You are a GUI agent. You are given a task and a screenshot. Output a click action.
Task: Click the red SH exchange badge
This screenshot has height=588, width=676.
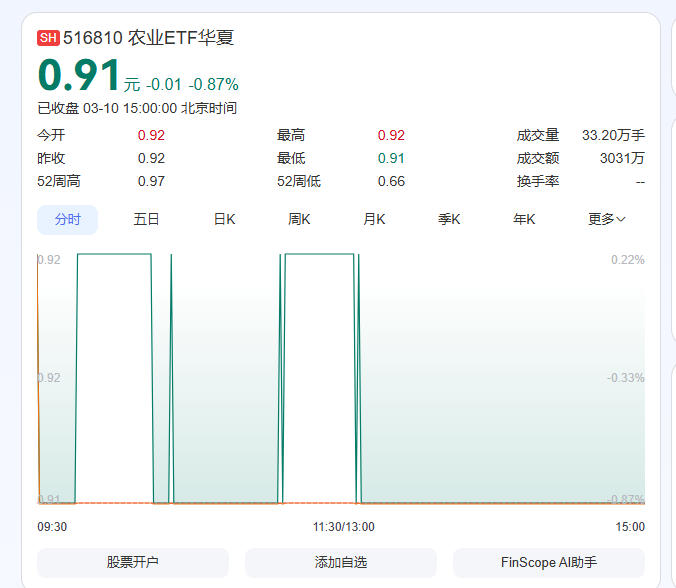pos(48,38)
